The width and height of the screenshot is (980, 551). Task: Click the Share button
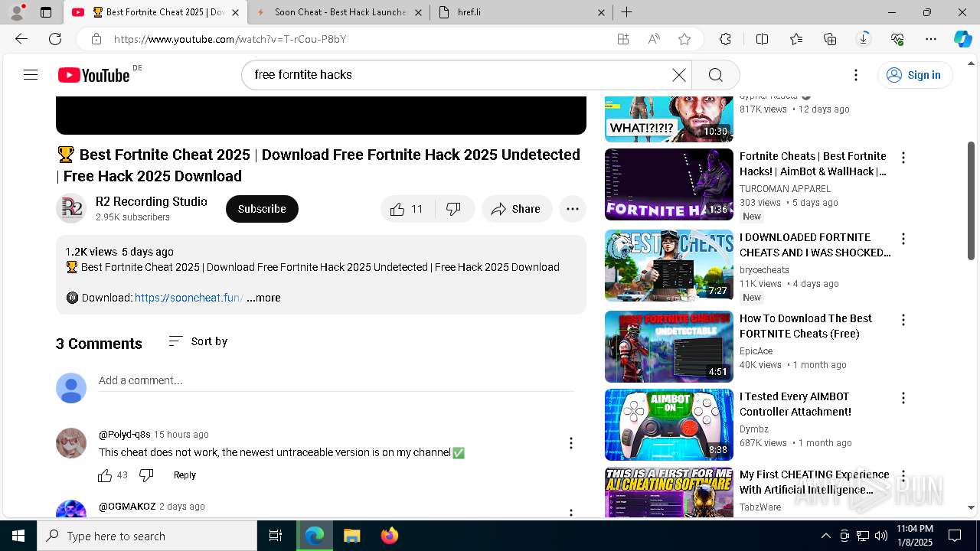pyautogui.click(x=517, y=209)
